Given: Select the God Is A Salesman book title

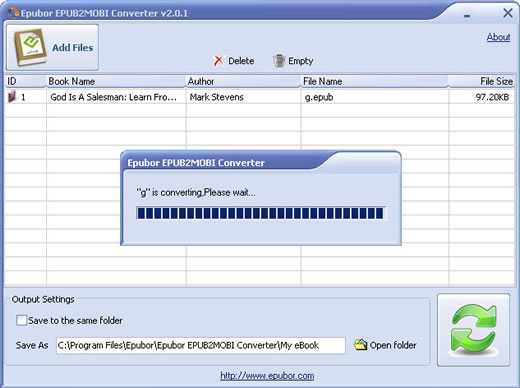Looking at the screenshot, I should 114,97.
